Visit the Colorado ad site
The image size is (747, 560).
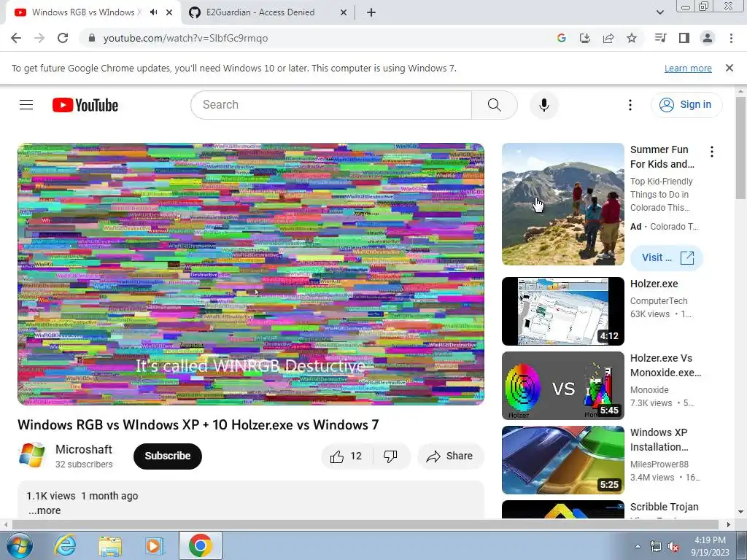pyautogui.click(x=667, y=257)
